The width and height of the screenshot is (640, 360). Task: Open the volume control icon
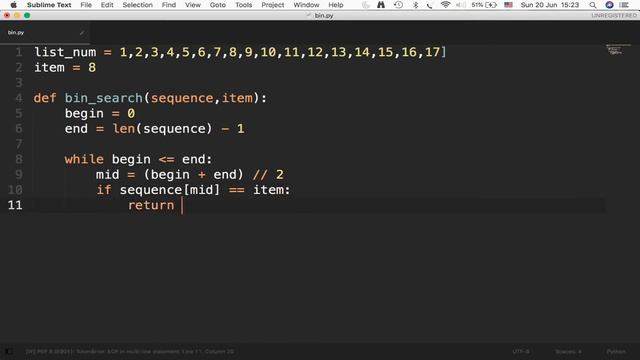pos(460,5)
